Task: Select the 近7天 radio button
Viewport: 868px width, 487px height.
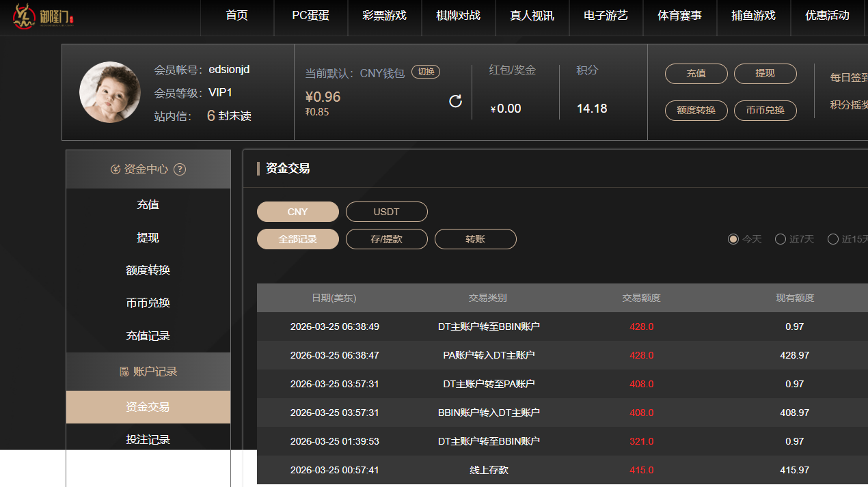Action: (781, 239)
